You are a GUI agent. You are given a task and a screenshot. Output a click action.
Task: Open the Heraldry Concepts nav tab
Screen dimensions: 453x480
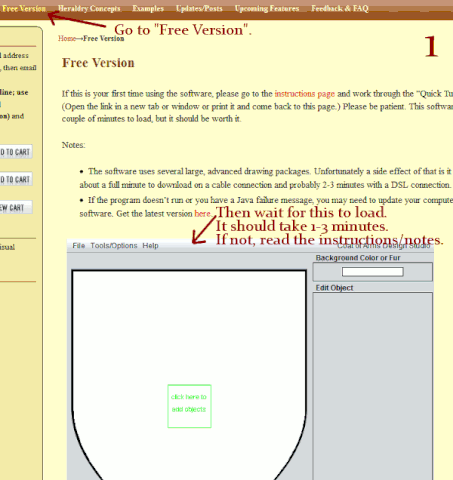(89, 8)
